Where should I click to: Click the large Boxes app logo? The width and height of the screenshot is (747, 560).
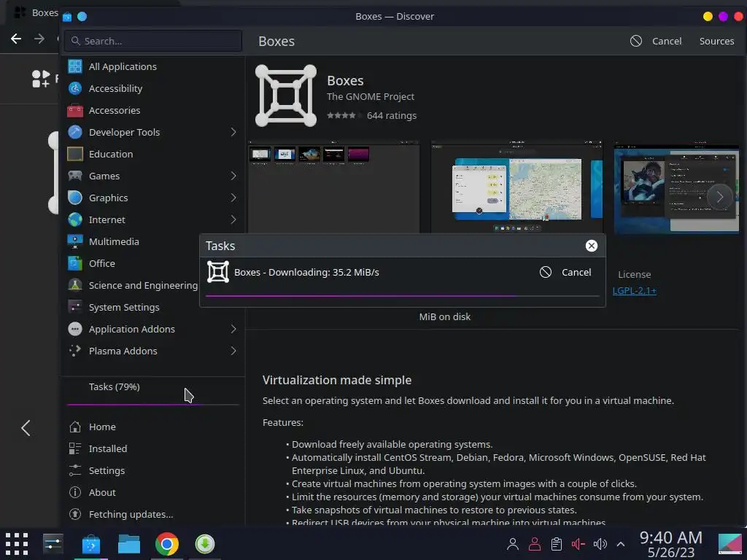pyautogui.click(x=286, y=96)
